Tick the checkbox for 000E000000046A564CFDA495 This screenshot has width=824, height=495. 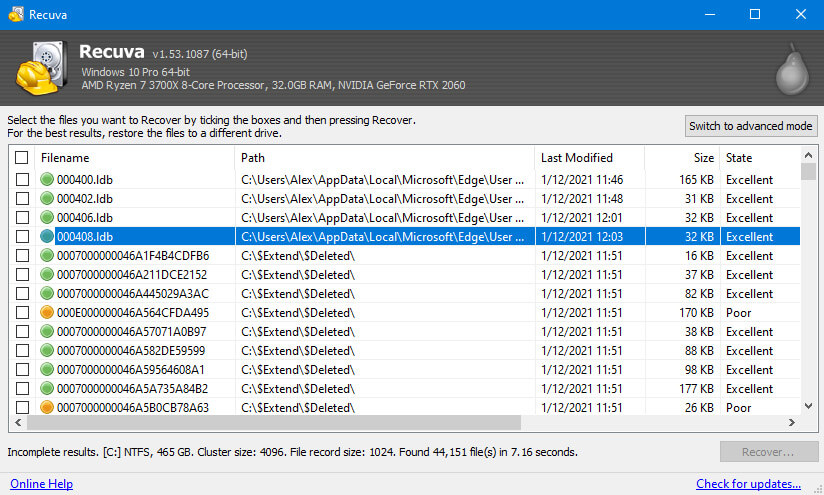pos(22,313)
